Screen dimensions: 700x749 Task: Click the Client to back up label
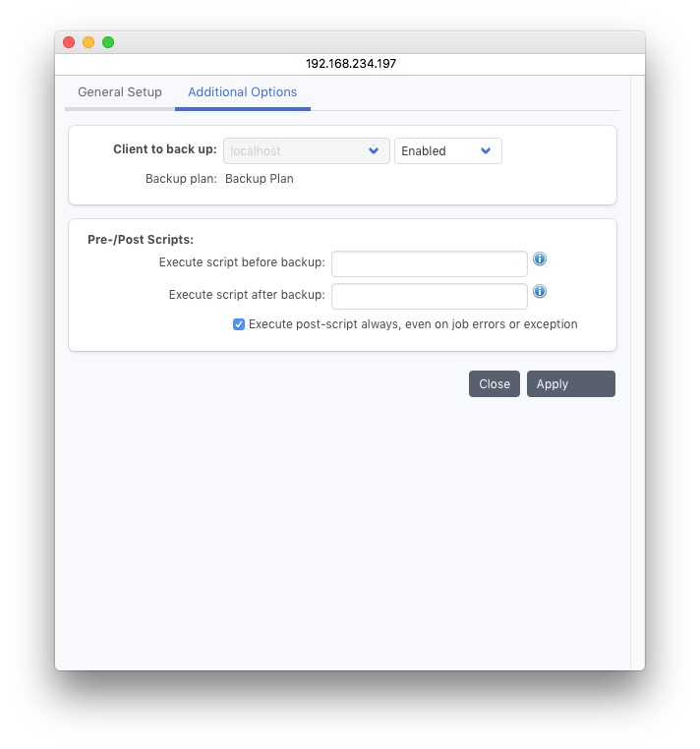[x=165, y=150]
